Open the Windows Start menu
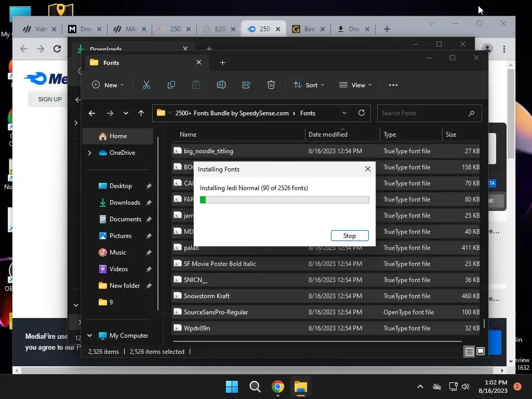 pyautogui.click(x=232, y=387)
